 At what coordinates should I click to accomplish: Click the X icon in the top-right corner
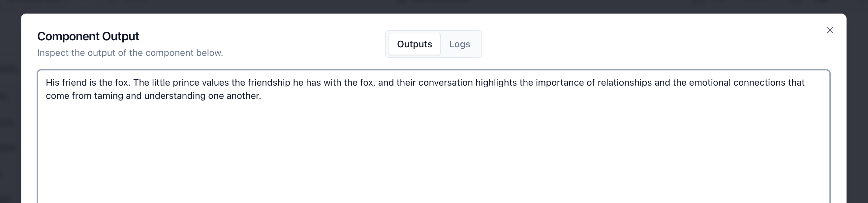click(x=830, y=30)
